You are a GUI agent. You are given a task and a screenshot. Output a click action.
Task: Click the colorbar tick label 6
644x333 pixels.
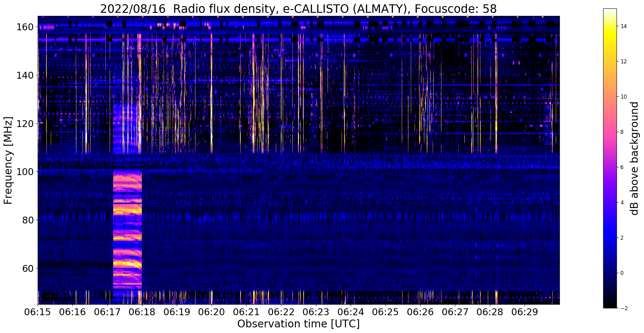click(622, 167)
